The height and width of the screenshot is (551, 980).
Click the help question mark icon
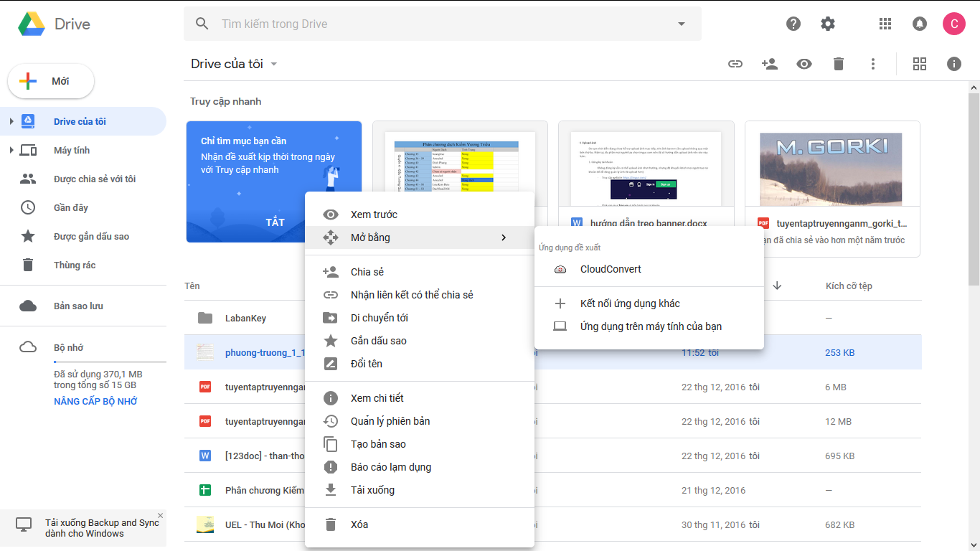tap(793, 24)
